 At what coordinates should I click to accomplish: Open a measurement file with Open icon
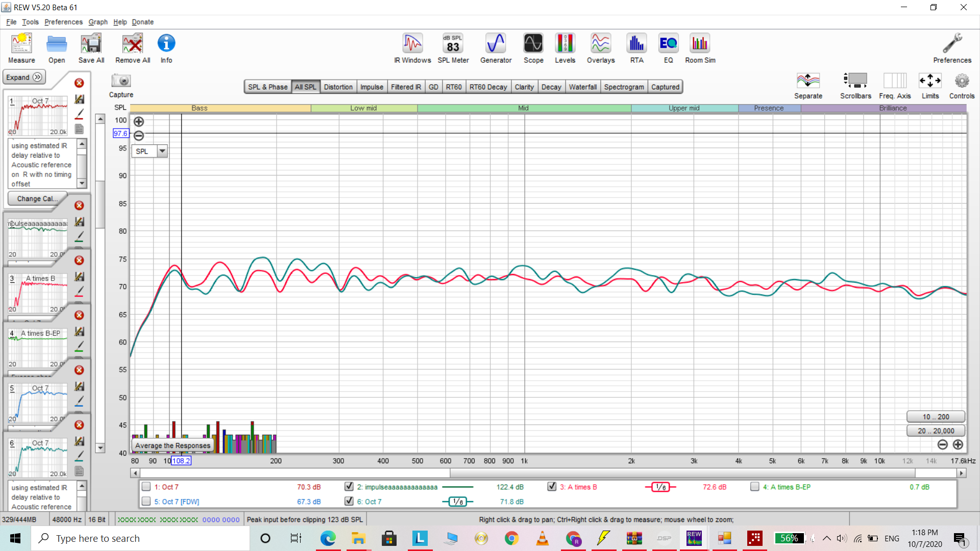(57, 44)
